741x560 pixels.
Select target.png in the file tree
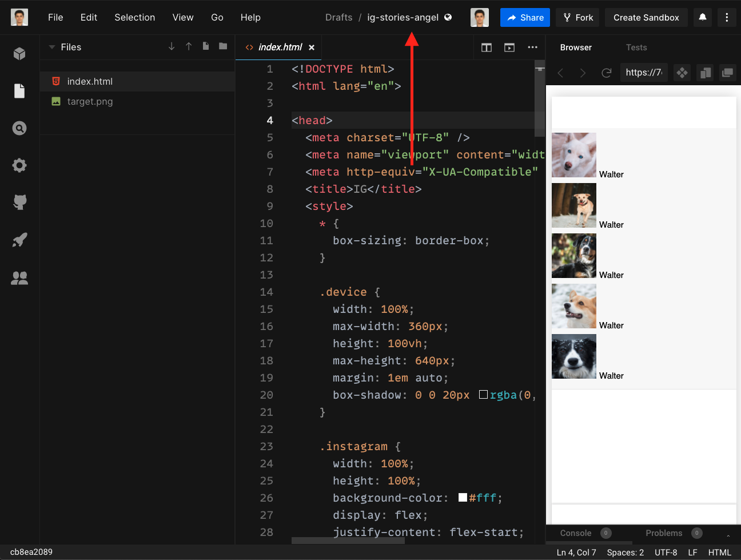tap(90, 101)
